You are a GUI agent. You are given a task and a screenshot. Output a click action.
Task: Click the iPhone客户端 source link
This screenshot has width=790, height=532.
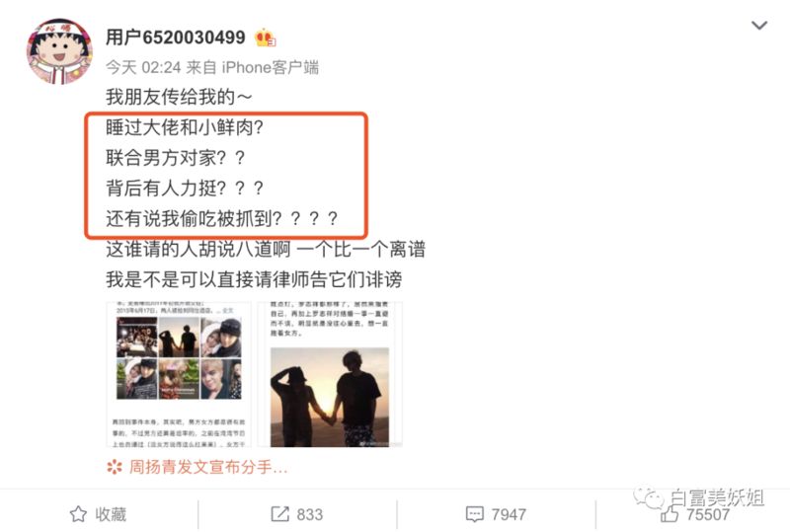click(x=270, y=67)
